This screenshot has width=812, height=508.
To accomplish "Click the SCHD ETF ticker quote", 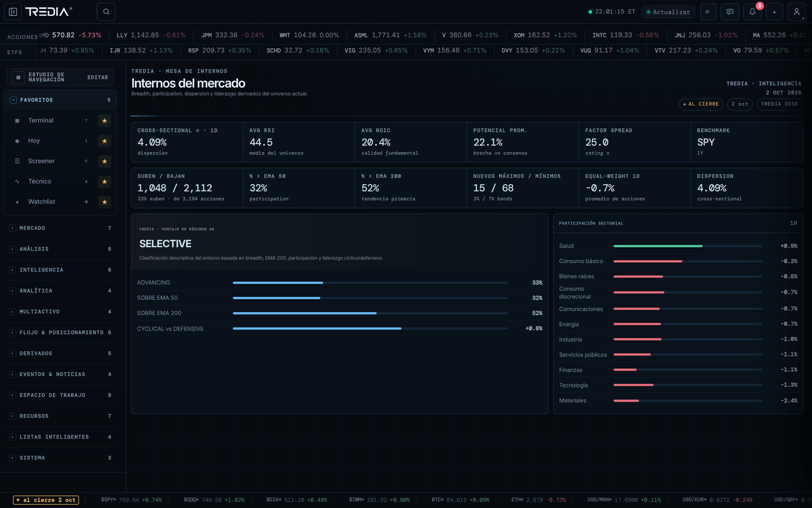I will click(298, 51).
